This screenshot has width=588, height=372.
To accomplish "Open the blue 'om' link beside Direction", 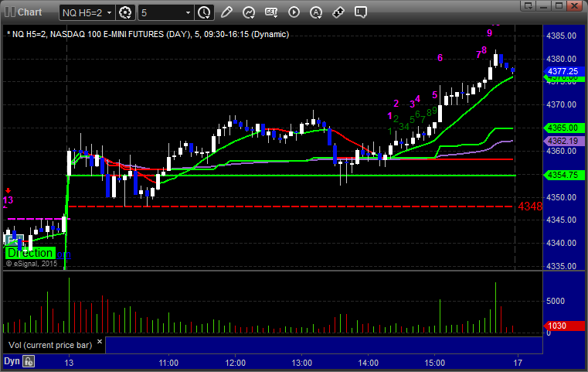I will (63, 254).
